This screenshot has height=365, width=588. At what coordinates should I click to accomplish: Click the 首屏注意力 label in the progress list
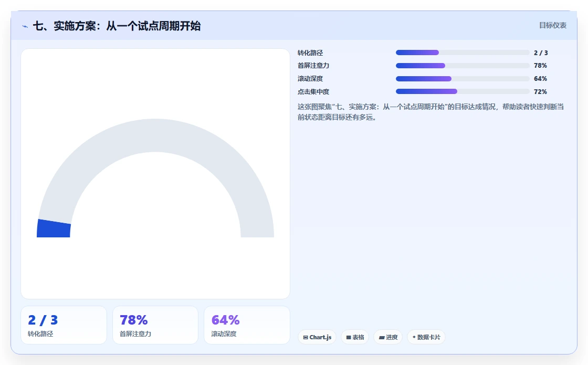point(313,66)
